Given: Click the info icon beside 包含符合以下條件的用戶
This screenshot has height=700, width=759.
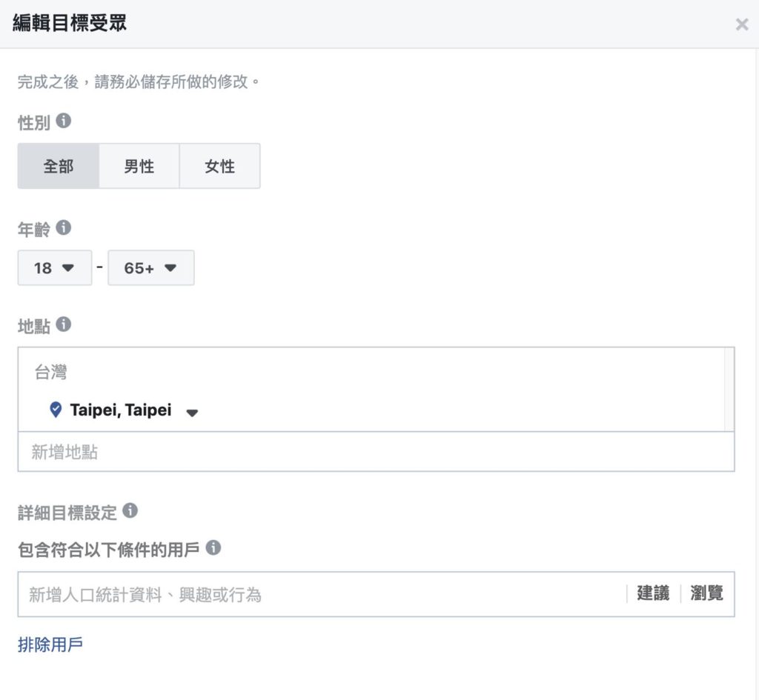Looking at the screenshot, I should (213, 547).
